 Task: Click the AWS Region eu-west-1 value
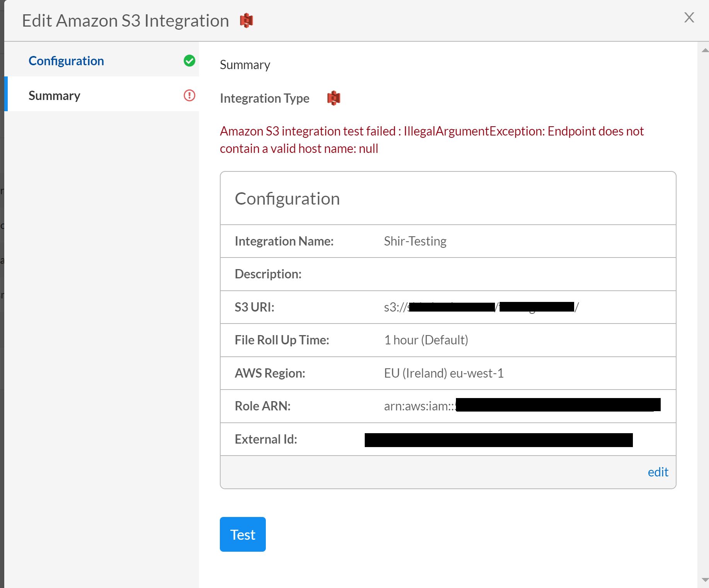coord(444,373)
